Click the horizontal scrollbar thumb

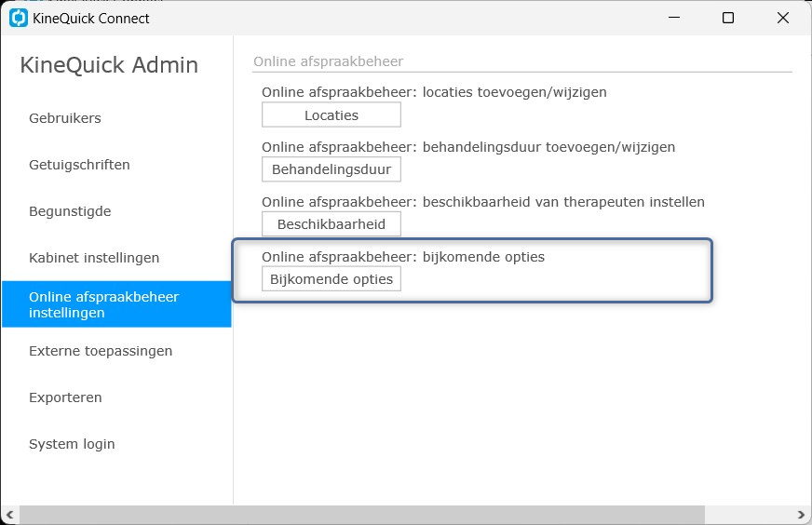(x=362, y=515)
